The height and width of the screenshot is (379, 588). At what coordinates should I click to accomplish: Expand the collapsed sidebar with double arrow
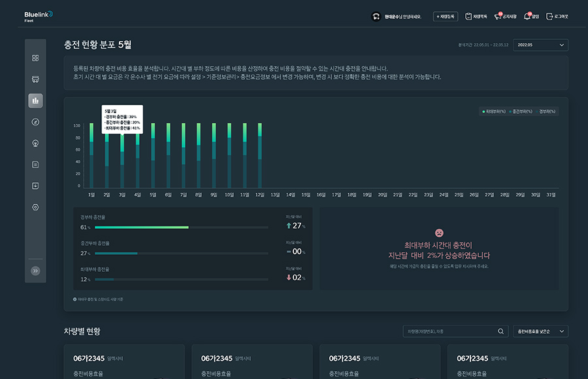pos(36,270)
